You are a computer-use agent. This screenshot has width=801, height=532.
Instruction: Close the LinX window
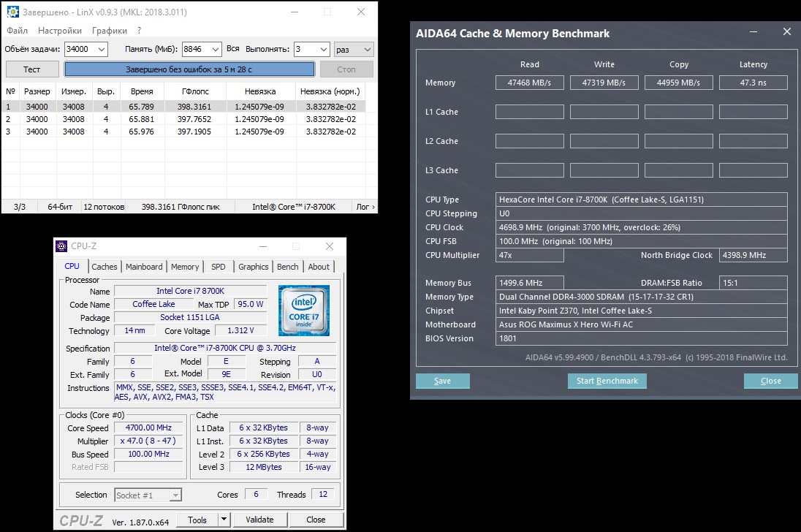360,12
